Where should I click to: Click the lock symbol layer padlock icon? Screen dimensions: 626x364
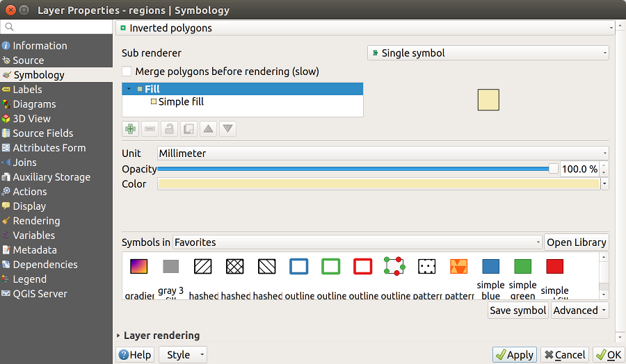(169, 129)
